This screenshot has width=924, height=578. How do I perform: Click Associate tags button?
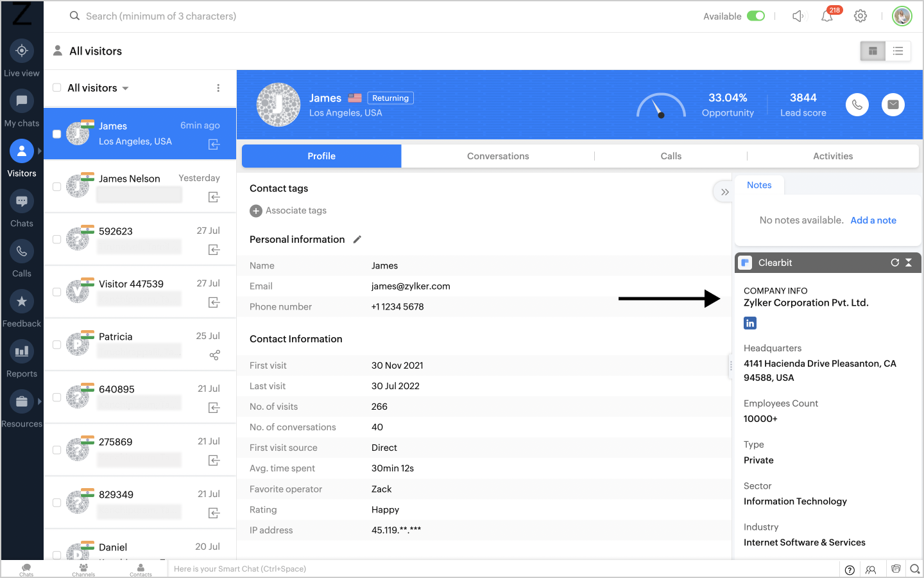288,211
